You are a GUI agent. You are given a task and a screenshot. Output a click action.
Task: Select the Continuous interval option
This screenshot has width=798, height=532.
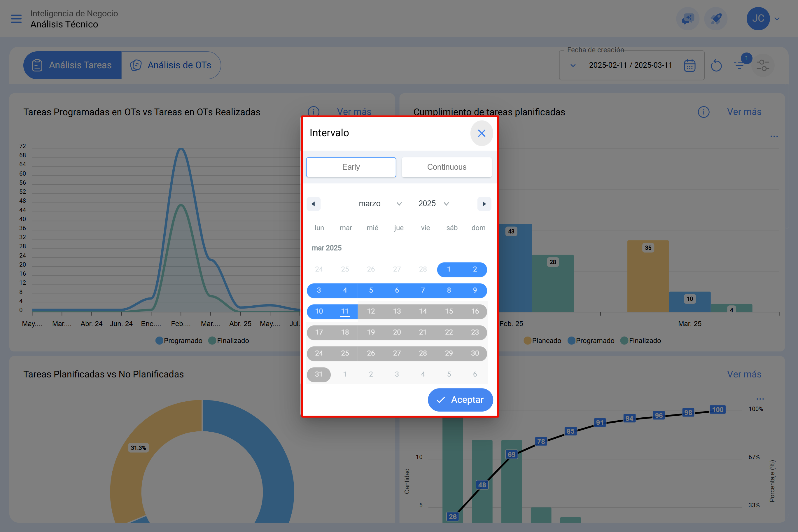[x=447, y=167]
